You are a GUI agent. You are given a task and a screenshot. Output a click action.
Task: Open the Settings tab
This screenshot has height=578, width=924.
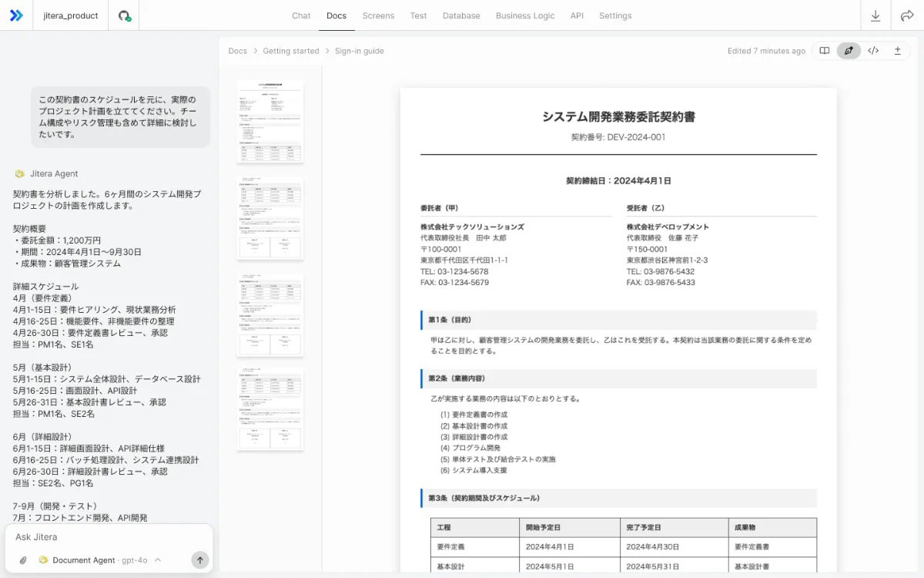(615, 15)
